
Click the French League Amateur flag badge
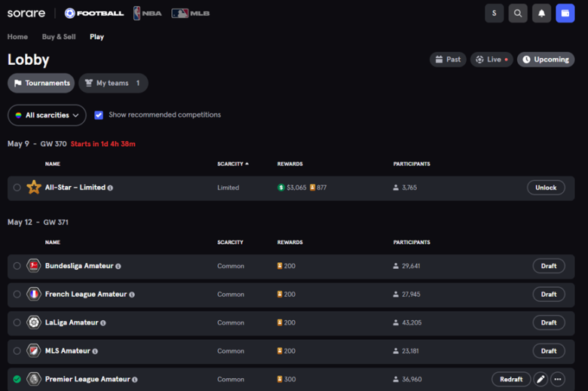pyautogui.click(x=34, y=295)
